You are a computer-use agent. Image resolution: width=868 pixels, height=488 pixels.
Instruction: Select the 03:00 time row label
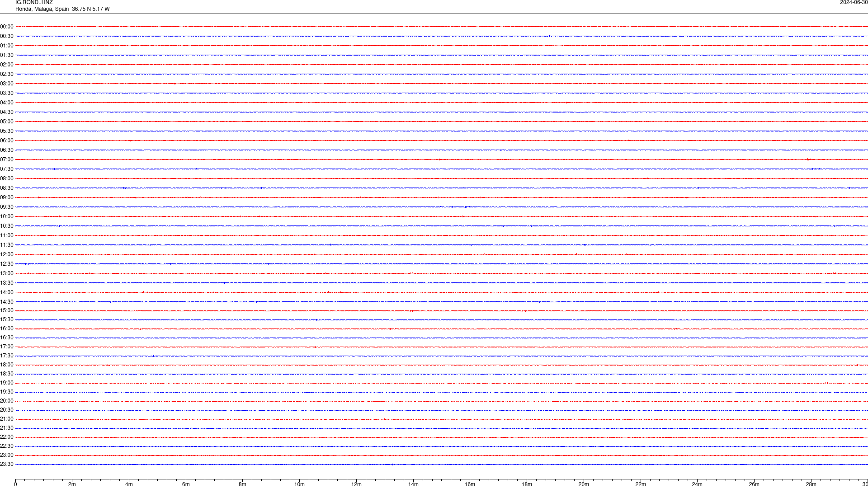point(7,84)
